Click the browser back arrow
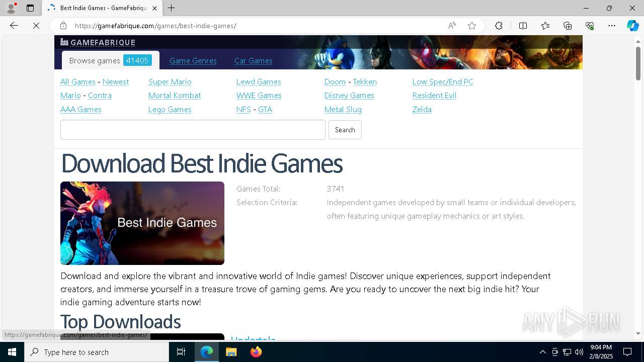This screenshot has height=362, width=644. pos(14,26)
